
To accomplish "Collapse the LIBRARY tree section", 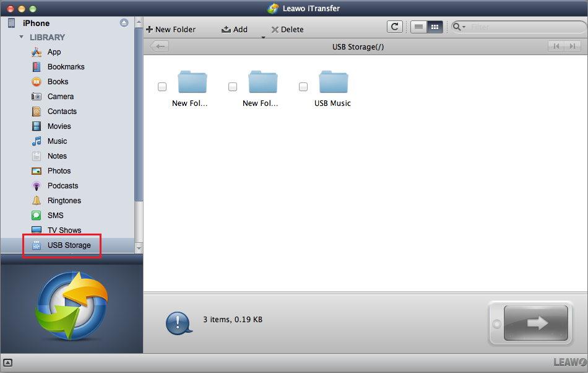I will [x=22, y=37].
